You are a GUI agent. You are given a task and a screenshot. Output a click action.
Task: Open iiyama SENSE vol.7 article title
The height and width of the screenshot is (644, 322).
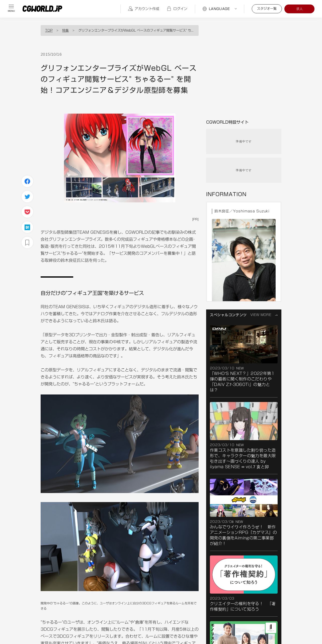[x=243, y=458]
